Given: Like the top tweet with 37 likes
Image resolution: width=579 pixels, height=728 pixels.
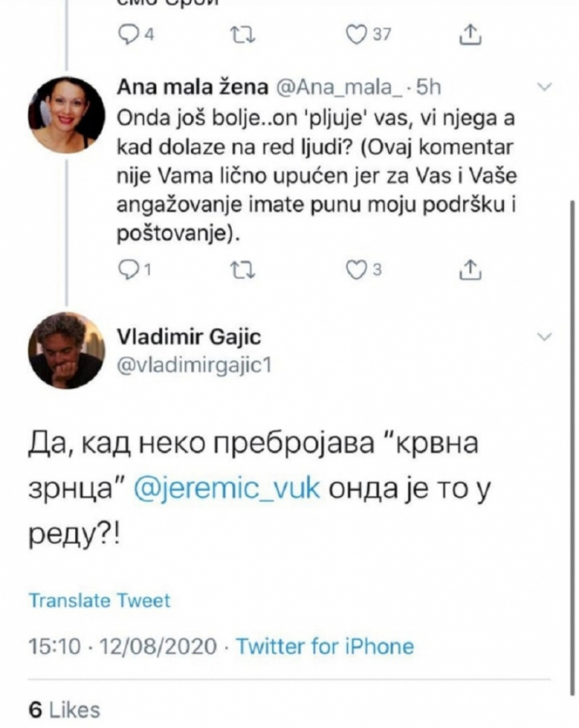Looking at the screenshot, I should tap(356, 34).
